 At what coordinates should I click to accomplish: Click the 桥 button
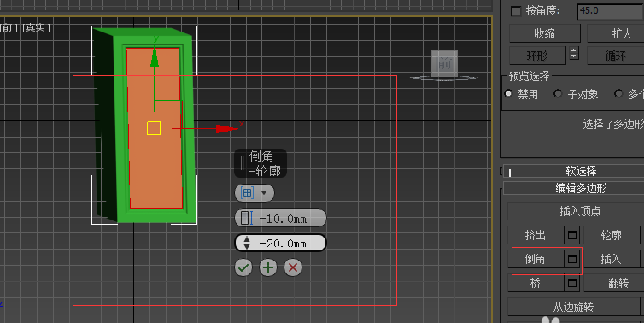click(x=536, y=283)
